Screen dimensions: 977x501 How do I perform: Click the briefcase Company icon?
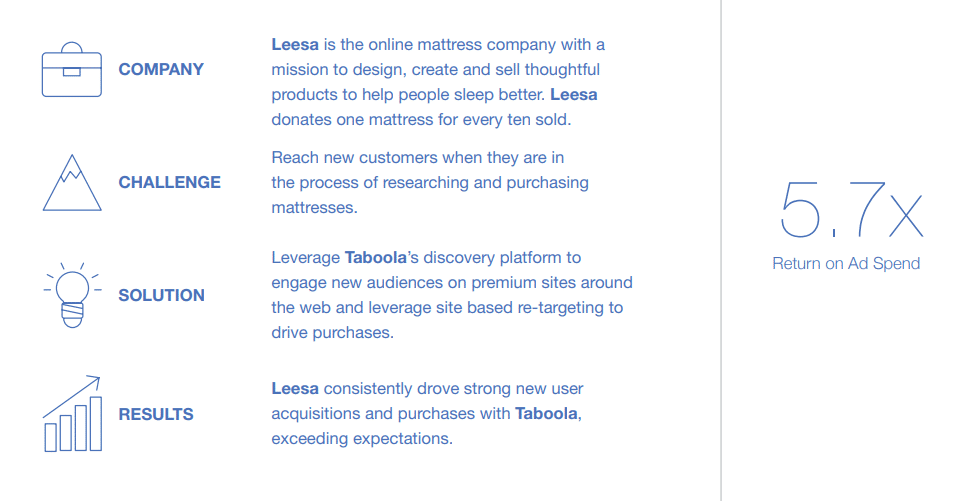pos(72,69)
